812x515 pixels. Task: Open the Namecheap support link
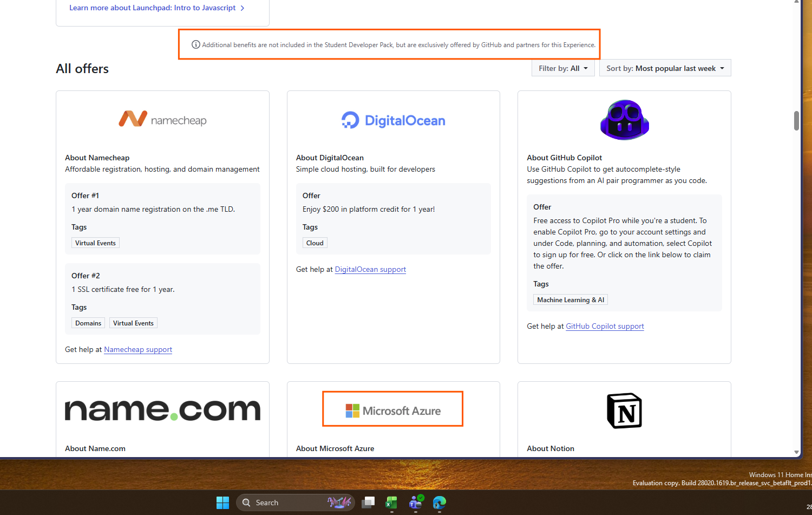pos(138,349)
